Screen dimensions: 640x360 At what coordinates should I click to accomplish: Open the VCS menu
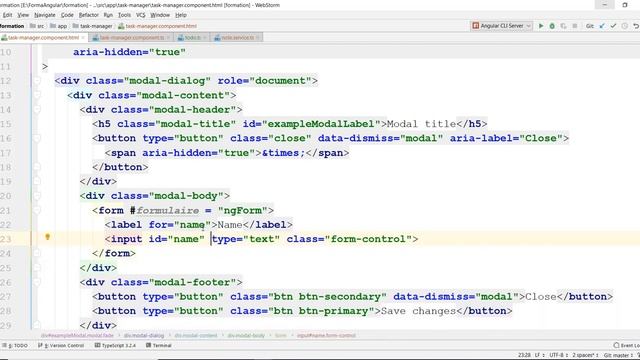(140, 15)
